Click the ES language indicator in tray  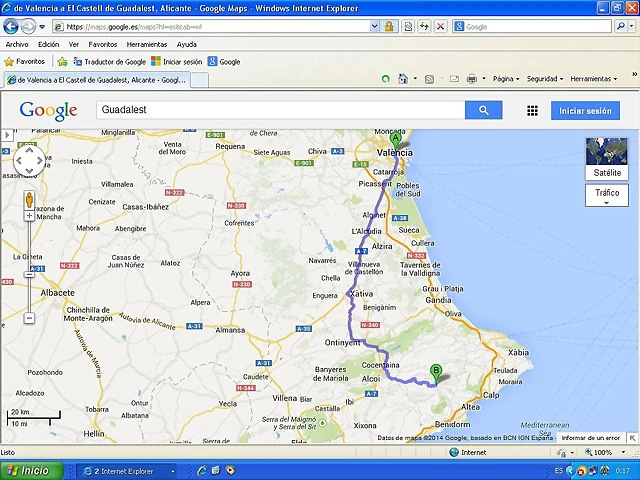pyautogui.click(x=559, y=471)
